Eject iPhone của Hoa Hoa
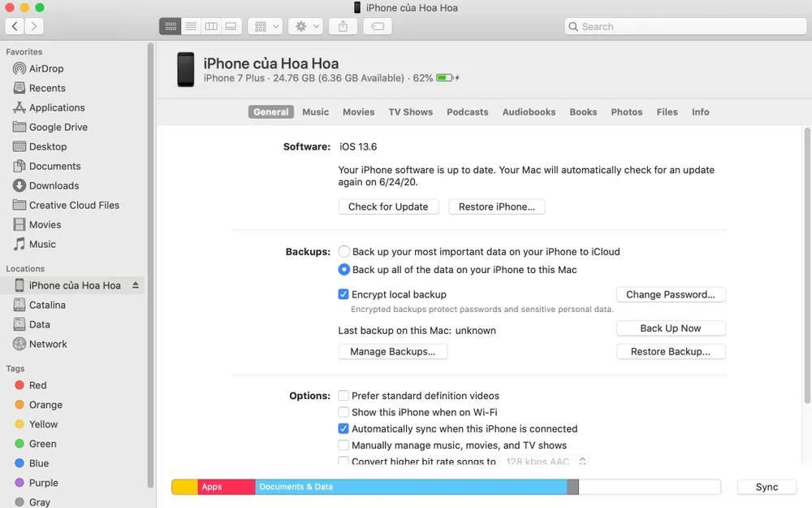Image resolution: width=812 pixels, height=508 pixels. tap(135, 285)
